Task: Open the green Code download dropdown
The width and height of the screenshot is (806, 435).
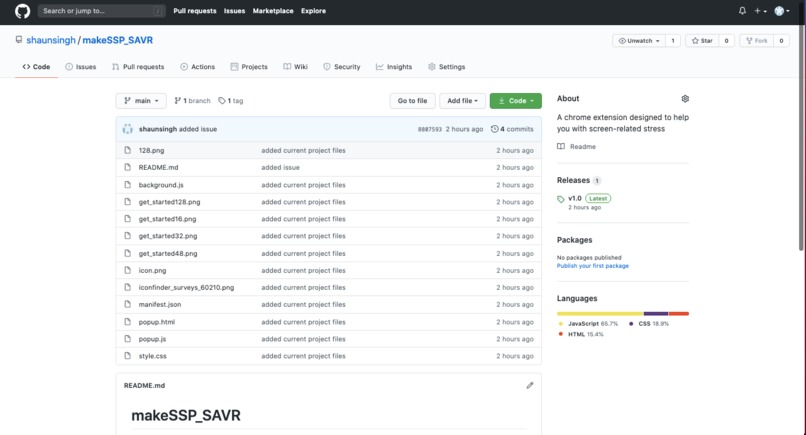Action: (x=516, y=101)
